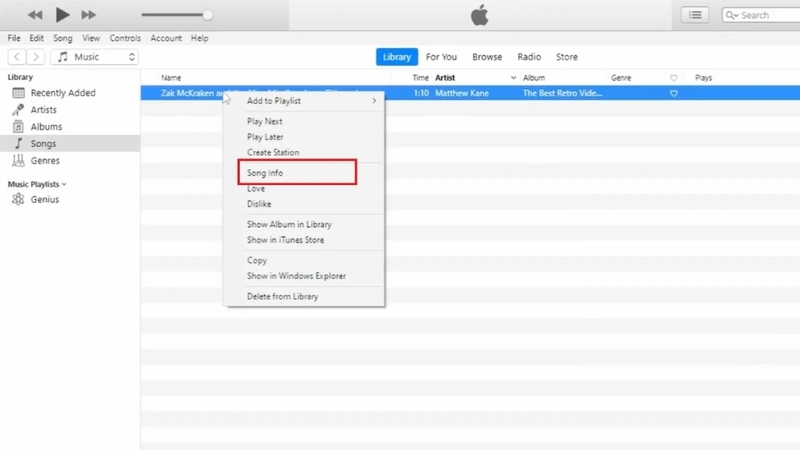Open the Music media picker dropdown

pyautogui.click(x=94, y=57)
